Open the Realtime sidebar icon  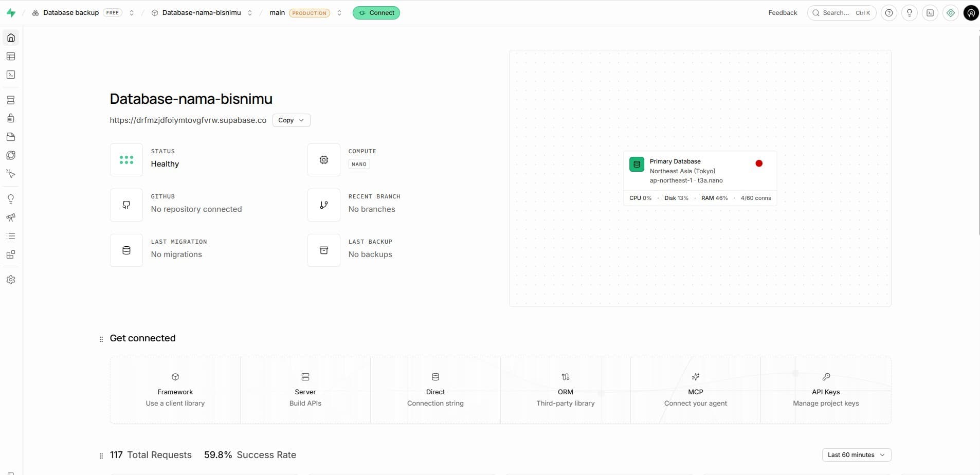click(x=11, y=174)
